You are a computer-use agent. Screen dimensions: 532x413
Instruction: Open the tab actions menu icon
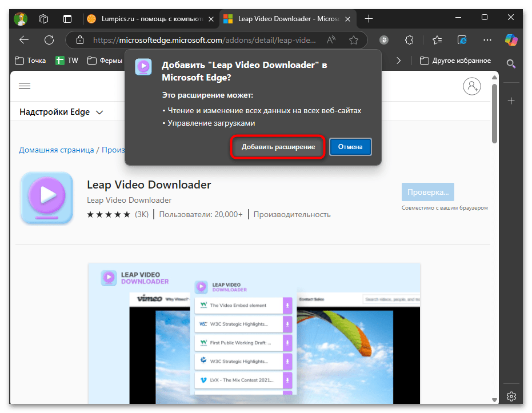(67, 19)
